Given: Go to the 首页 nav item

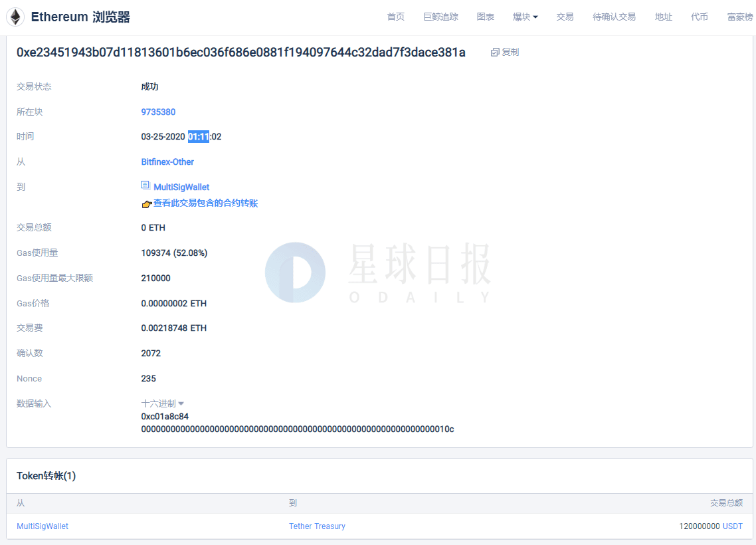Looking at the screenshot, I should click(x=396, y=17).
